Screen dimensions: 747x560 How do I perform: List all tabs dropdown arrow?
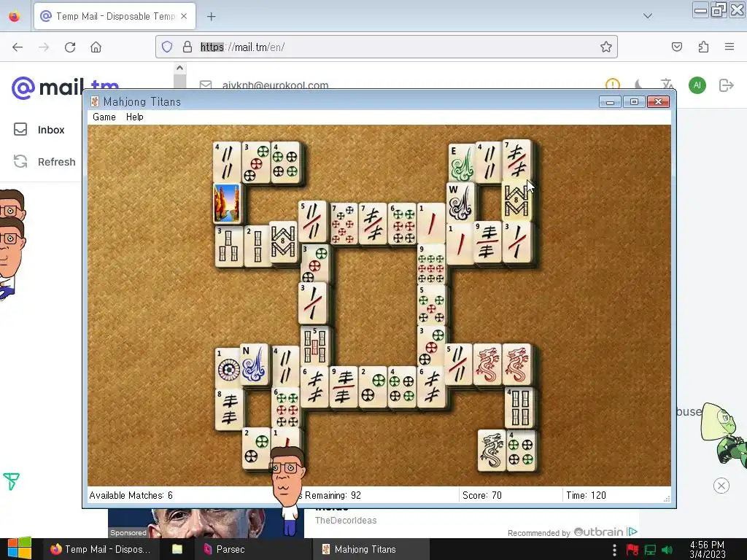point(648,16)
